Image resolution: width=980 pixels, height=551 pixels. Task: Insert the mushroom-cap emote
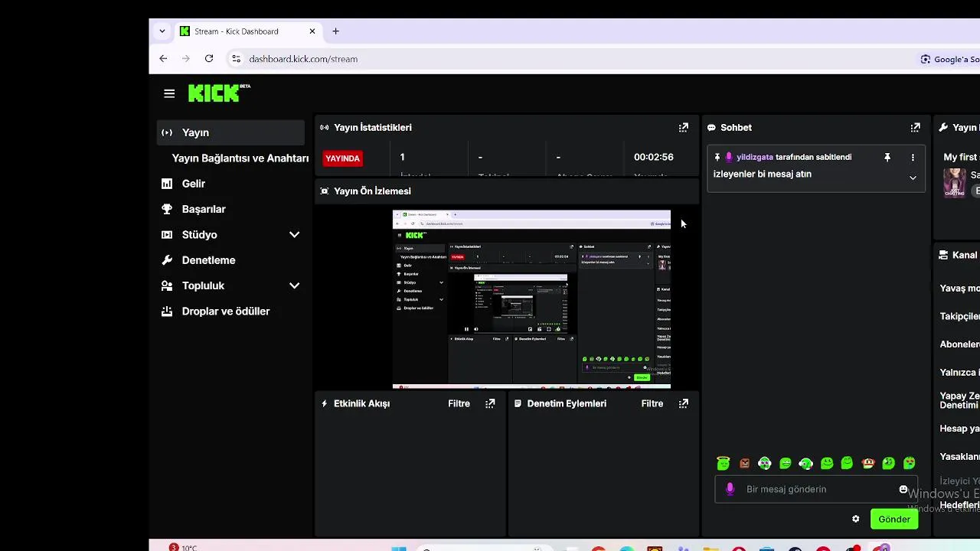(868, 463)
